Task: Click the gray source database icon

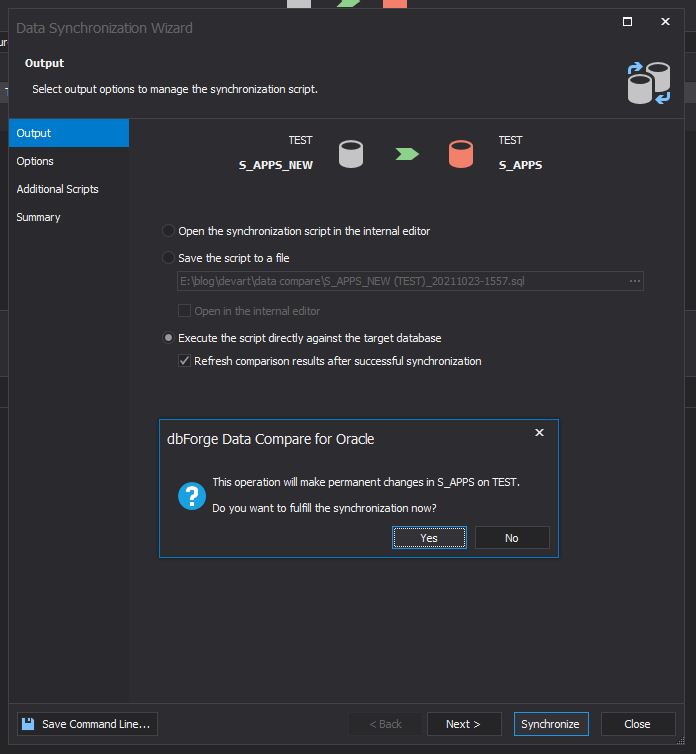Action: 350,154
